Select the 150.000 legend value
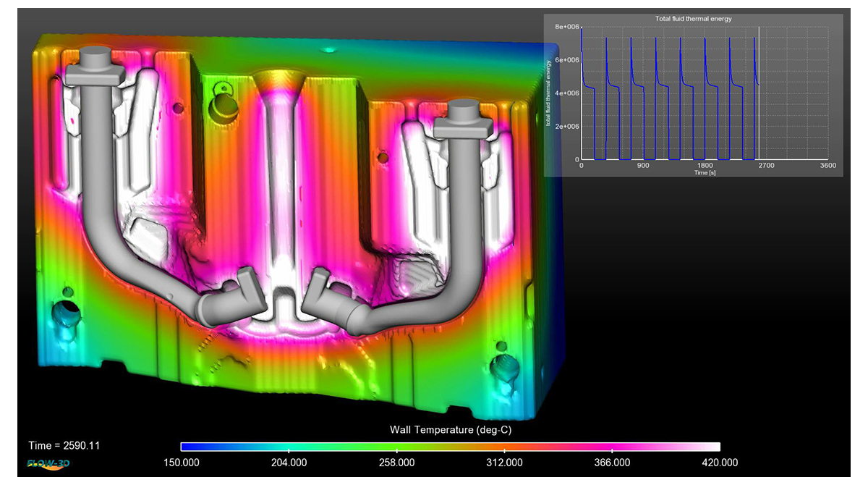 click(181, 463)
